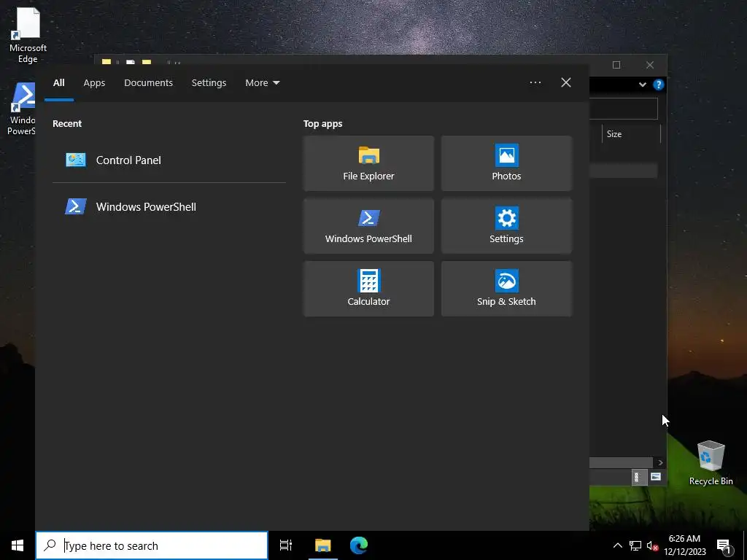Close the search panel
The height and width of the screenshot is (560, 747).
point(565,83)
